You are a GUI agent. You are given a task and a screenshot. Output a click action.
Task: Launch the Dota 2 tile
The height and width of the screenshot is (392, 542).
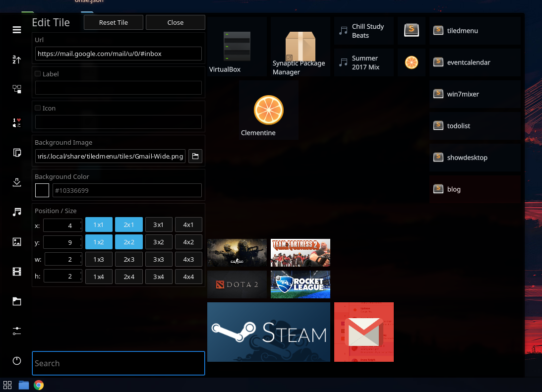tap(237, 284)
